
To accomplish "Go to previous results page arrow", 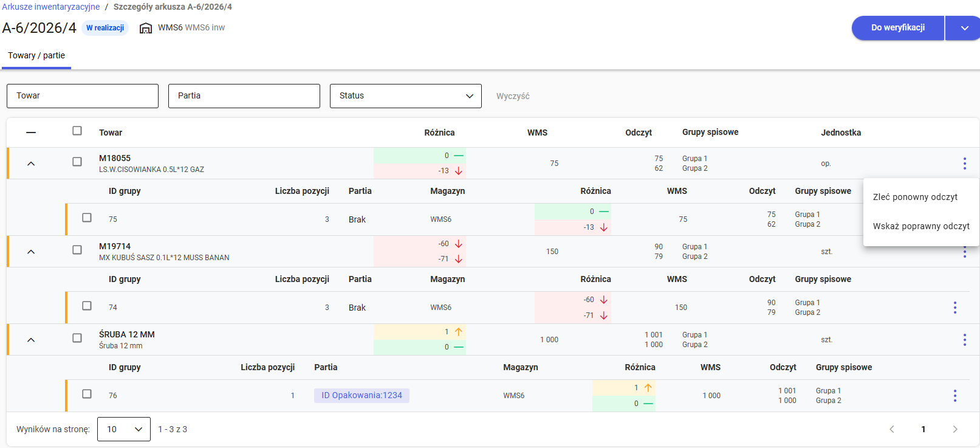I will (892, 429).
